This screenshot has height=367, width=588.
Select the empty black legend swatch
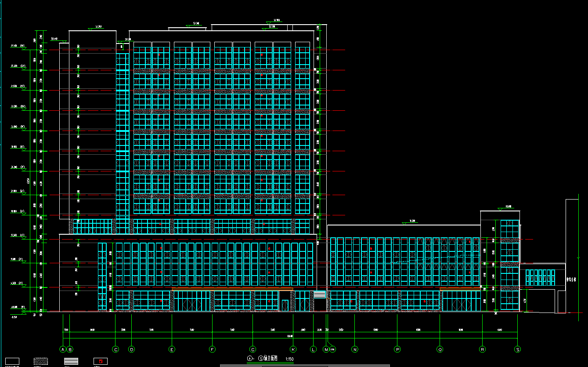point(12,361)
